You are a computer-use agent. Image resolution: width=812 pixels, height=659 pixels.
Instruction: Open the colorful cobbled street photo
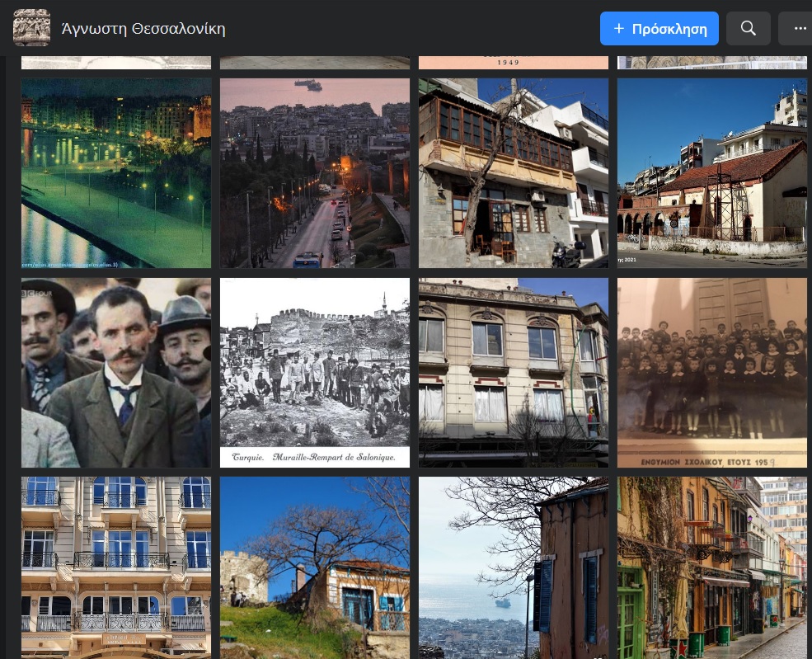coord(712,567)
